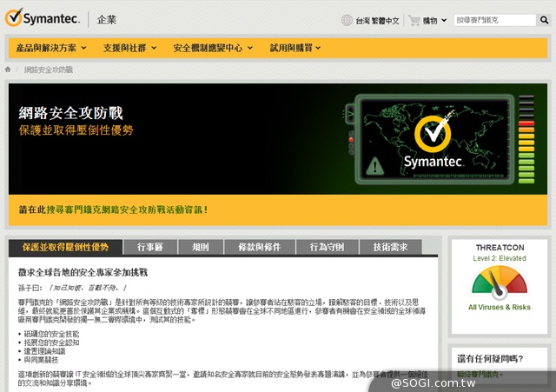
Task: Focus the Symantec search input field
Action: tap(494, 20)
